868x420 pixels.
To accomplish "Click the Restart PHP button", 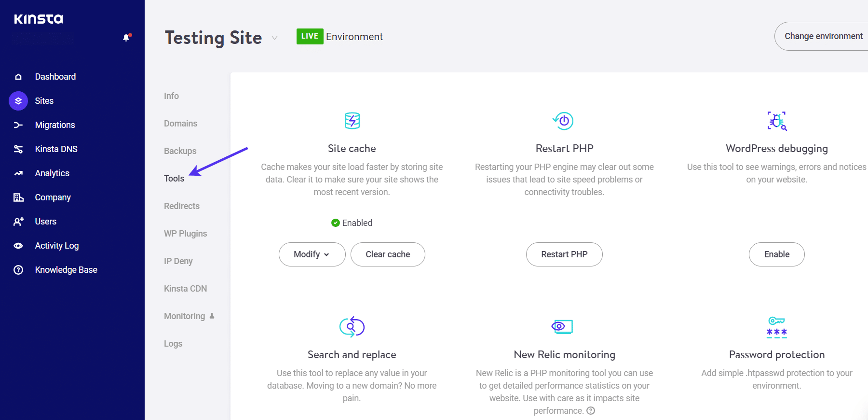I will tap(564, 254).
